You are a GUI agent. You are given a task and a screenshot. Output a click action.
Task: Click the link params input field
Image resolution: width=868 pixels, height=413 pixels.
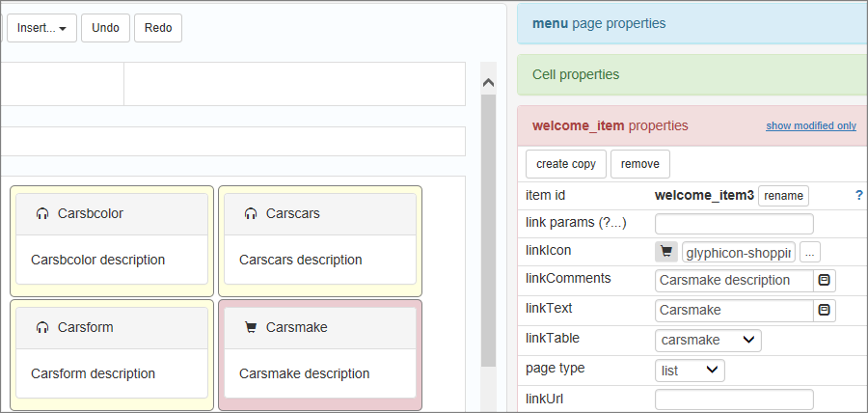(x=734, y=224)
